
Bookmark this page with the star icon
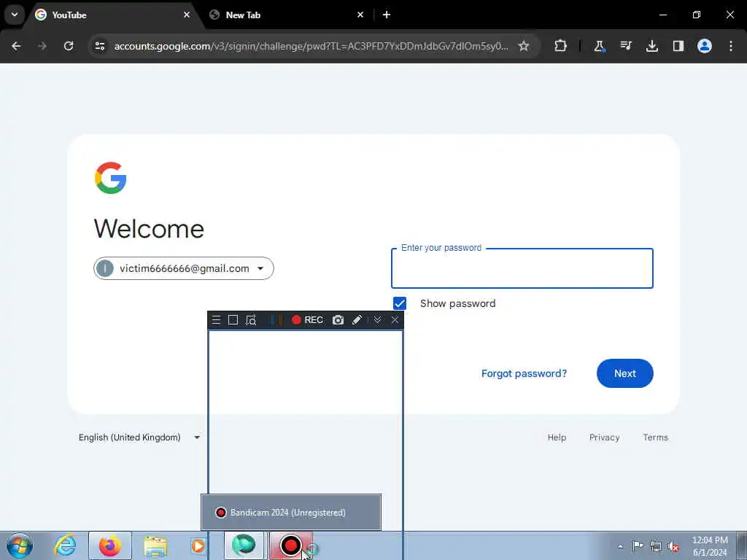524,46
